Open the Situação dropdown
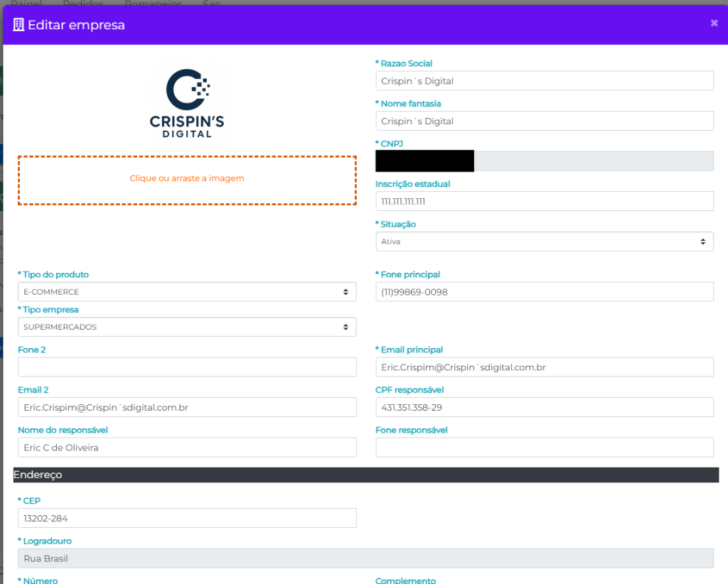The image size is (728, 584). point(544,242)
